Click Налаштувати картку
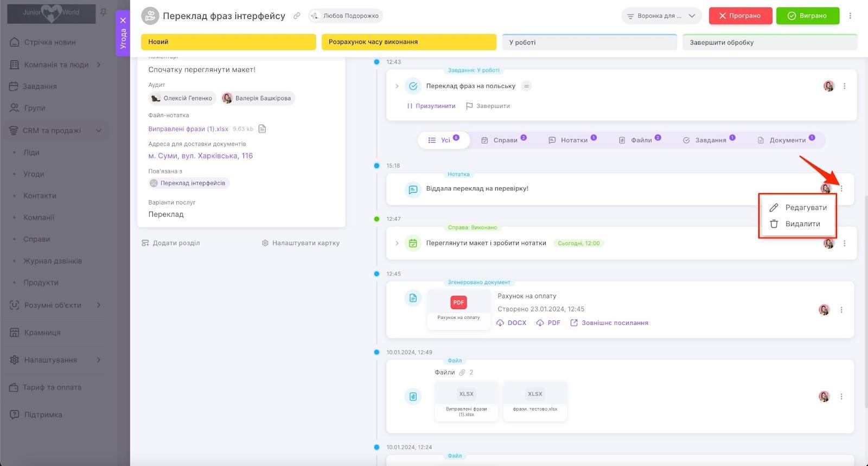868x466 pixels. tap(301, 243)
